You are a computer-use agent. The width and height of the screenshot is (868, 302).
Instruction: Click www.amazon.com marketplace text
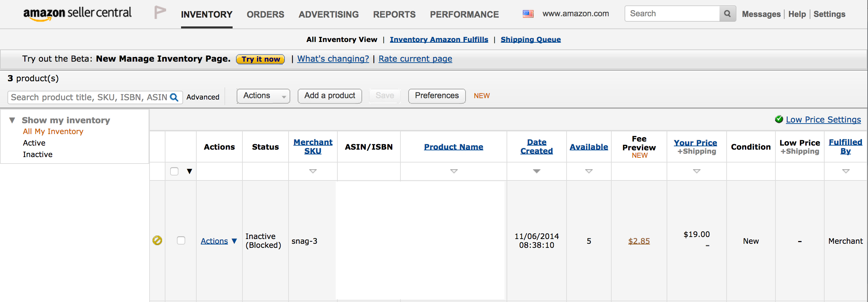point(576,14)
